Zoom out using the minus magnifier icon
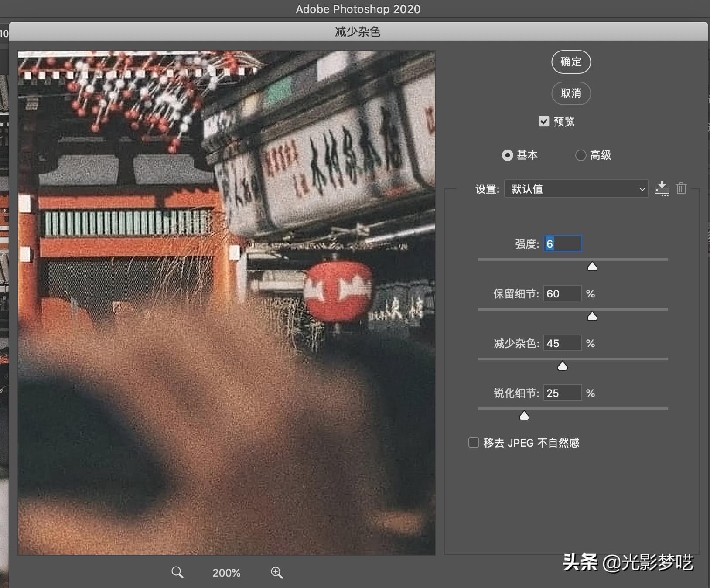710x588 pixels. pyautogui.click(x=177, y=573)
